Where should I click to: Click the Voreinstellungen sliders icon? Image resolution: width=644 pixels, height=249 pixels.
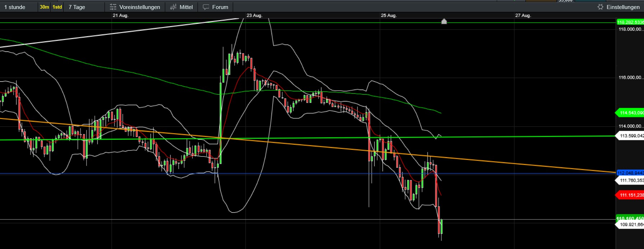[113, 7]
